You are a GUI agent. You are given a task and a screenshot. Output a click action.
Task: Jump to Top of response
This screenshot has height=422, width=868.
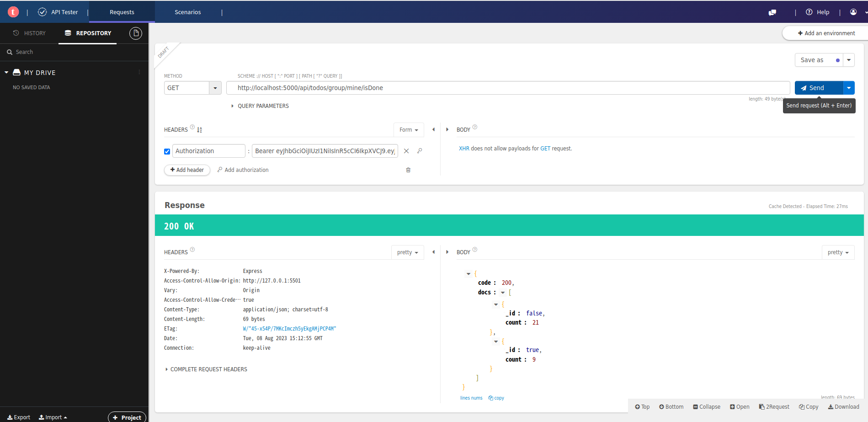coord(642,407)
